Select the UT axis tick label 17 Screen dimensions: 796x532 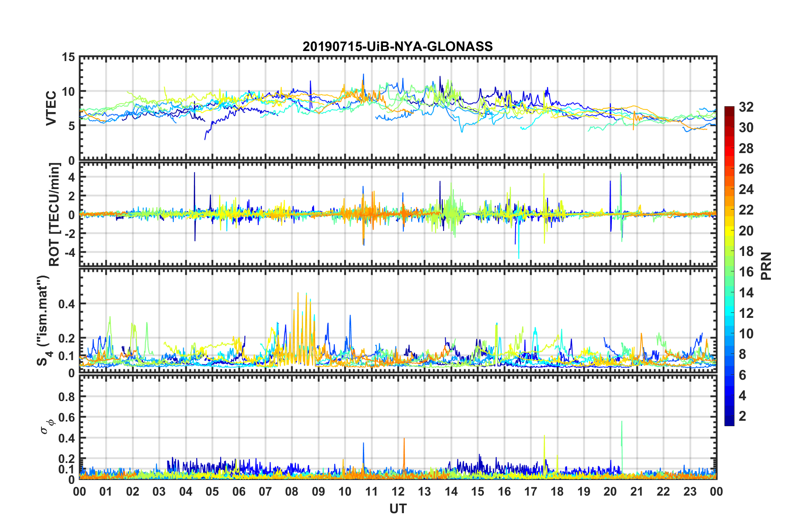531,491
